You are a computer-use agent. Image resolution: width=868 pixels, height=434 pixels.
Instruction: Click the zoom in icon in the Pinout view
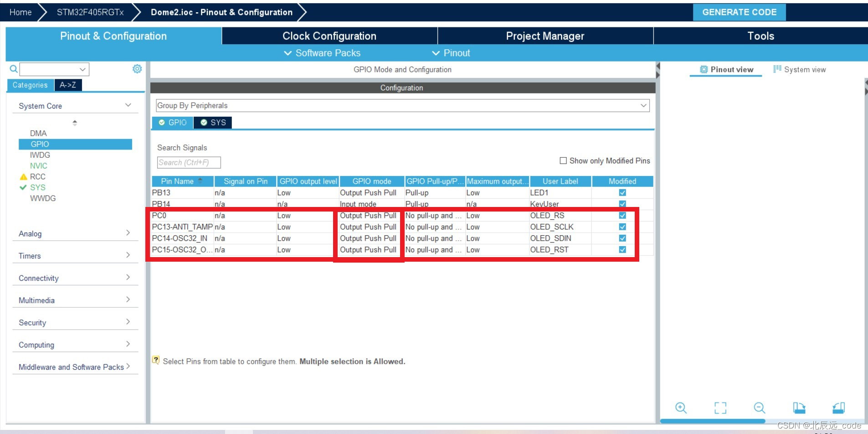click(681, 408)
